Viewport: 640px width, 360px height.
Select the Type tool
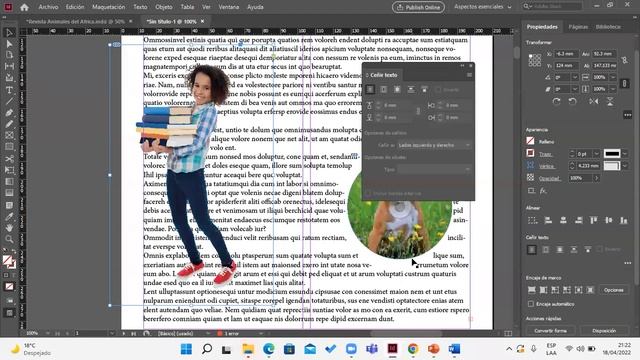point(9,90)
